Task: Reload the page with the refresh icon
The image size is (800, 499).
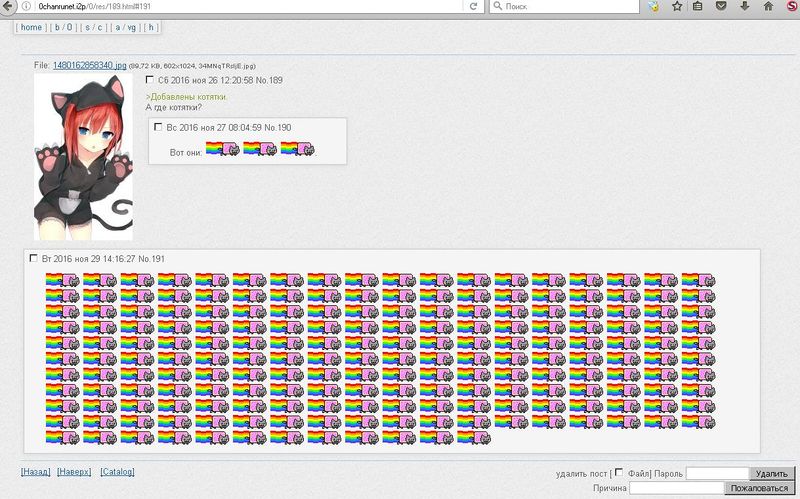Action: [473, 6]
